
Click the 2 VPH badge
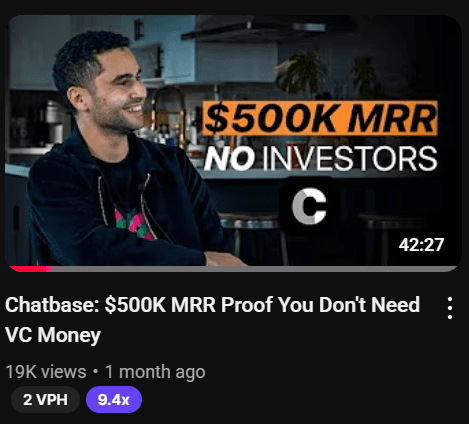(45, 399)
